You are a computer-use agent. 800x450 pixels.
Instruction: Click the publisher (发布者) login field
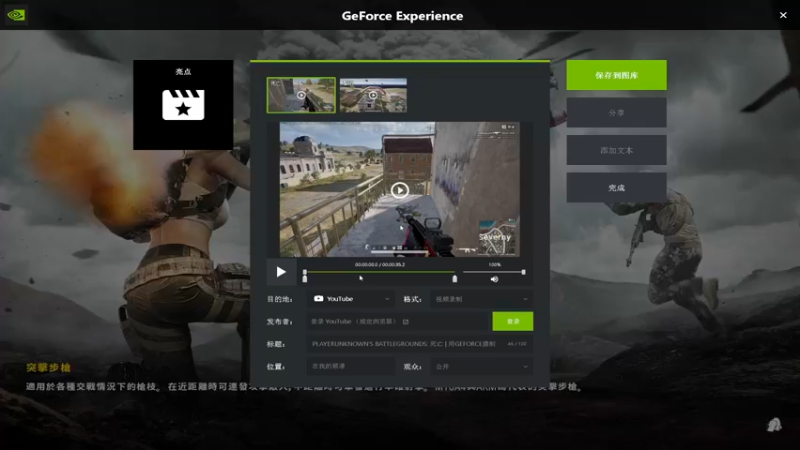point(398,321)
